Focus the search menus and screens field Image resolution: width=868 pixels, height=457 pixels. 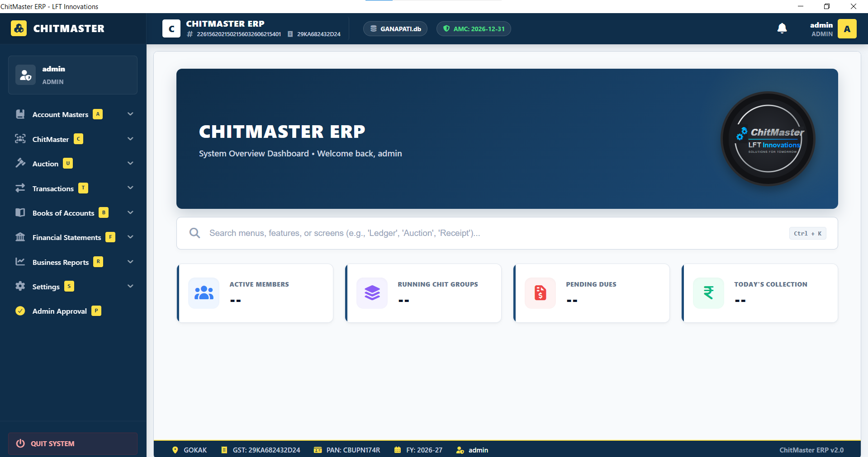(507, 233)
